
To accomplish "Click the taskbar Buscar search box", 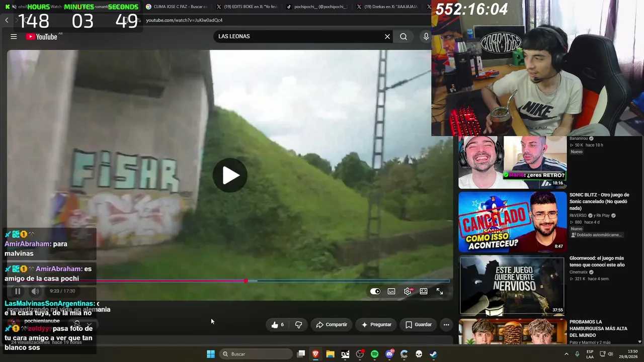I will coord(255,354).
